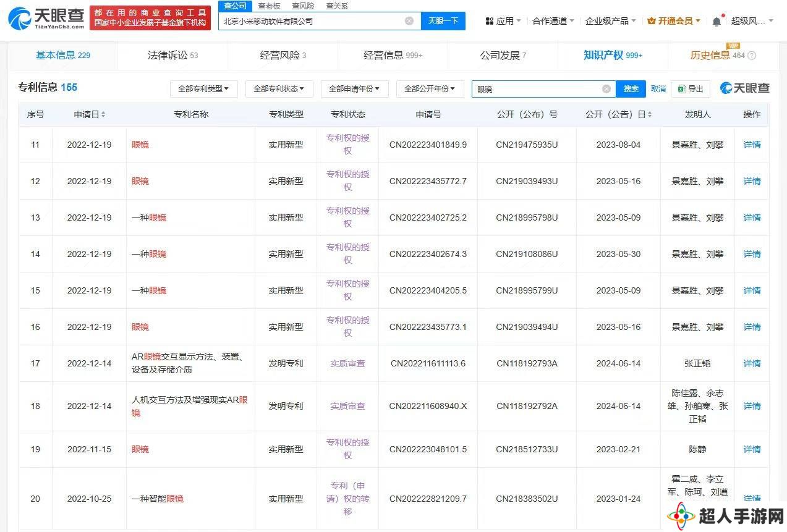787x532 pixels.
Task: Sort by 公开（公告）日 column arrows
Action: (650, 114)
